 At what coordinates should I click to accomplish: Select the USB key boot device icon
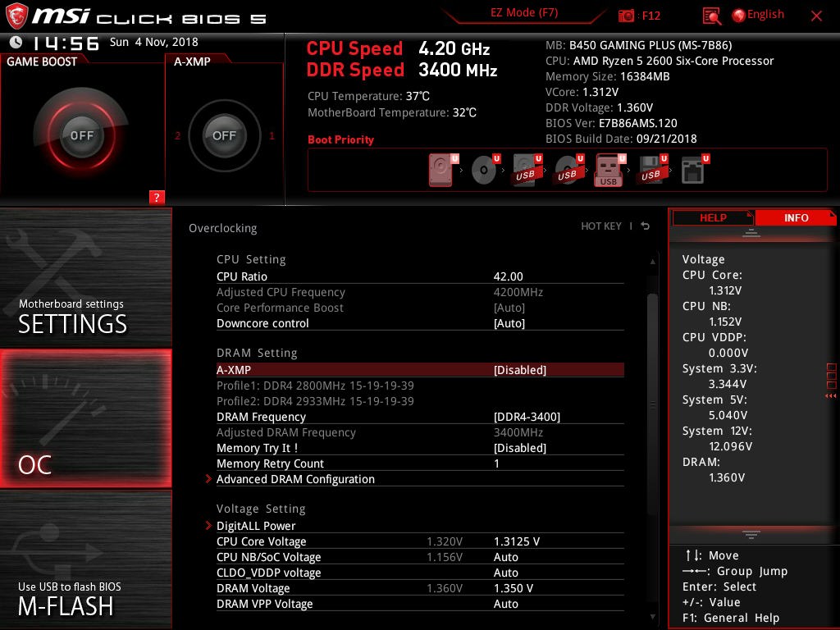[x=609, y=170]
